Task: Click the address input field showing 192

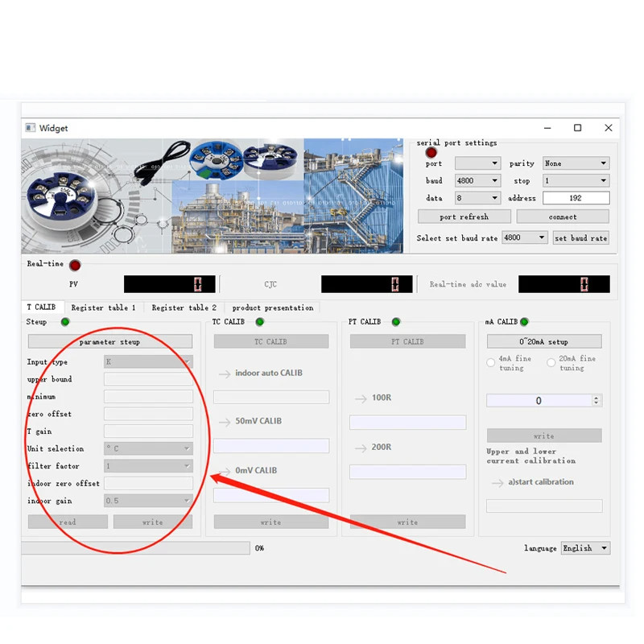Action: (576, 197)
